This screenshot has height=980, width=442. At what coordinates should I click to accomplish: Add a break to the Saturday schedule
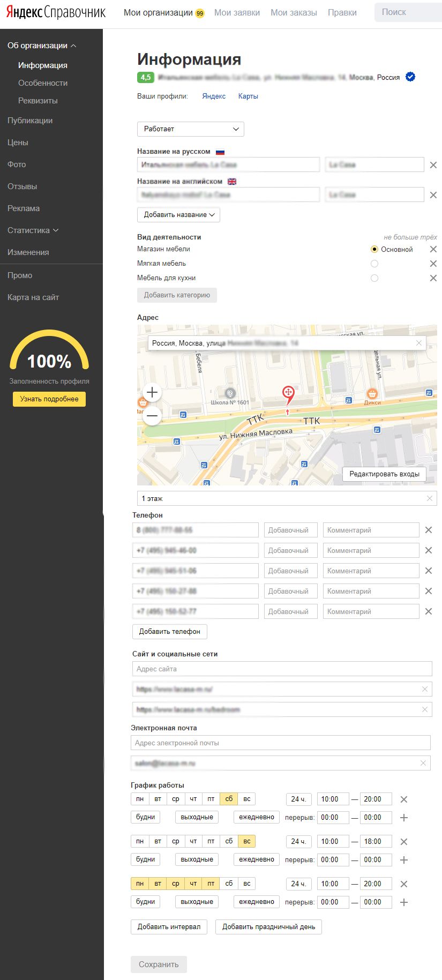[x=404, y=818]
